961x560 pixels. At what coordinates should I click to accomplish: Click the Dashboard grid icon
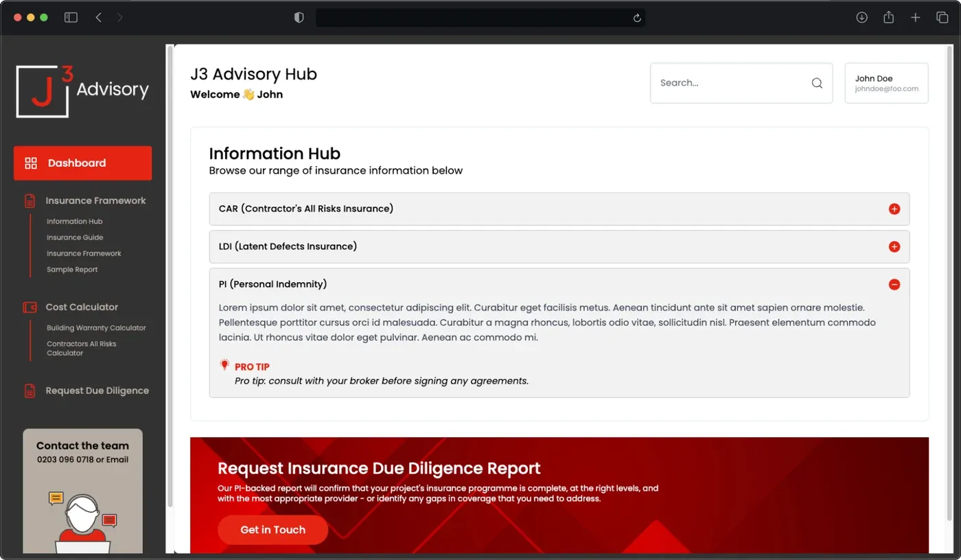(x=31, y=163)
